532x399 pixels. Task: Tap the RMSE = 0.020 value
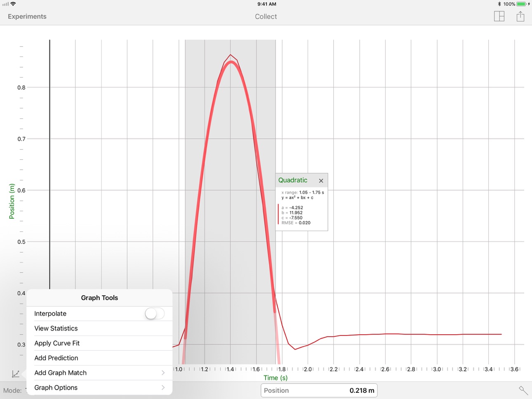(296, 223)
